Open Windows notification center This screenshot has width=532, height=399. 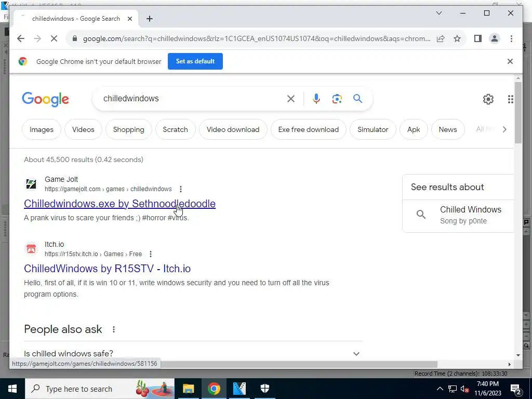[x=516, y=389]
